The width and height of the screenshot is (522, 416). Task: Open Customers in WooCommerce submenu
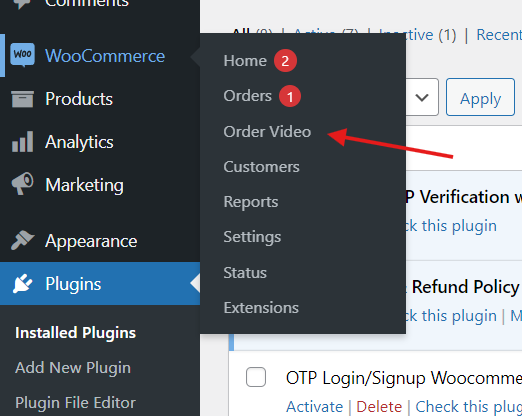tap(261, 167)
